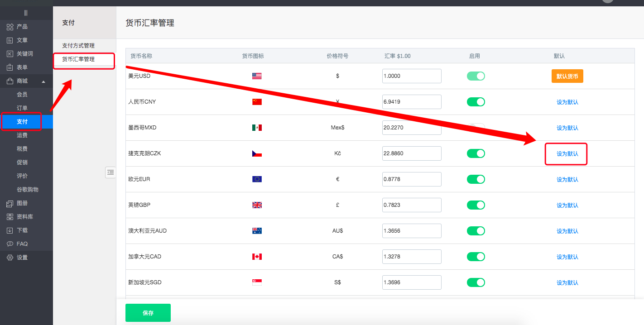Click the 下载 download icon
644x325 pixels.
point(10,230)
